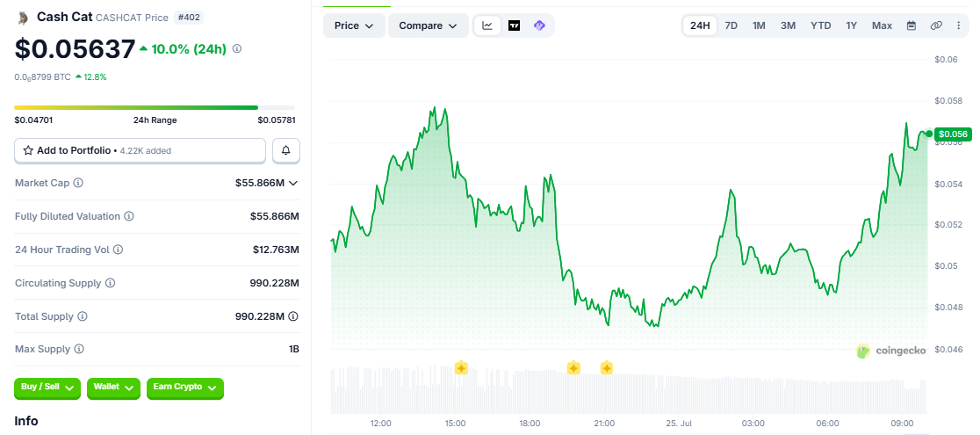Select the YTD time range tab
This screenshot has height=435, width=980.
click(821, 25)
